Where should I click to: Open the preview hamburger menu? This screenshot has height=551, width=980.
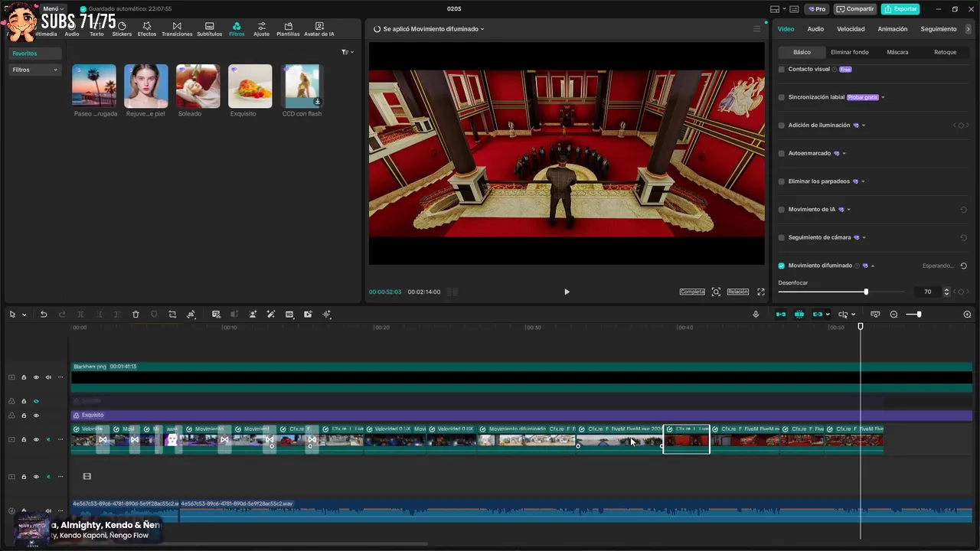(756, 29)
